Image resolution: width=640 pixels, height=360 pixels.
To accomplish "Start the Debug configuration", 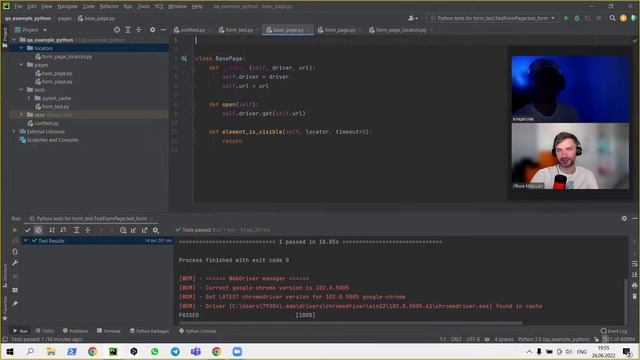I will pyautogui.click(x=577, y=18).
